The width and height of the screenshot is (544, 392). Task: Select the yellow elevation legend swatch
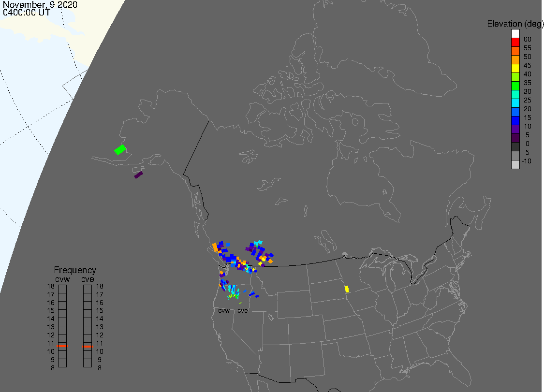click(515, 68)
